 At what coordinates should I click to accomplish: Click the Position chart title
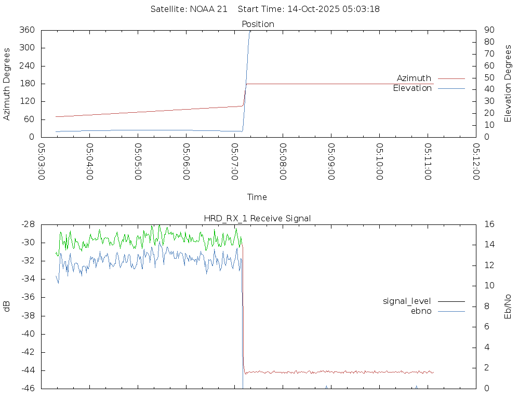click(258, 24)
